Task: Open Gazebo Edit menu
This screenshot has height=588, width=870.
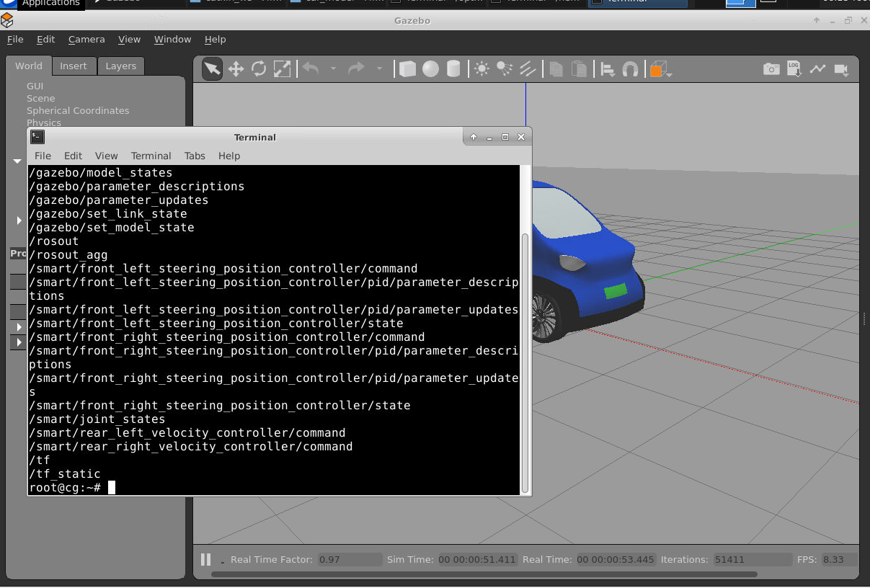Action: 46,39
